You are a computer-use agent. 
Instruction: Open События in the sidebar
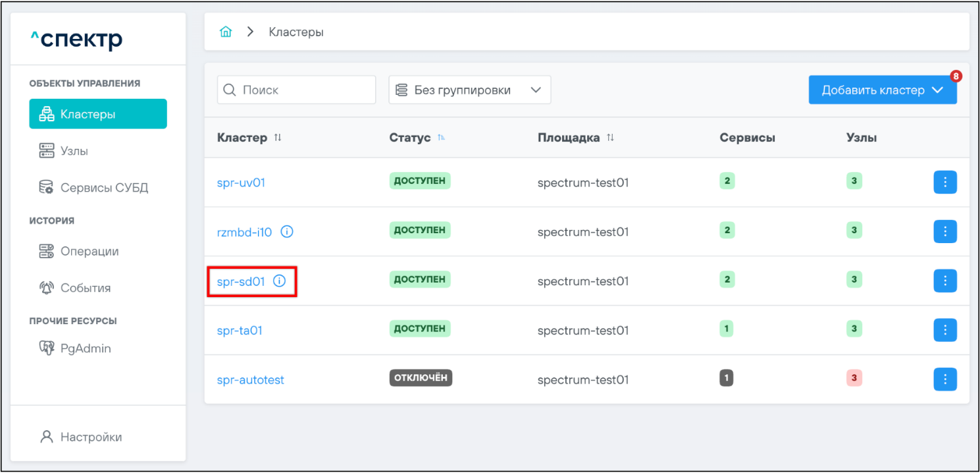click(85, 288)
